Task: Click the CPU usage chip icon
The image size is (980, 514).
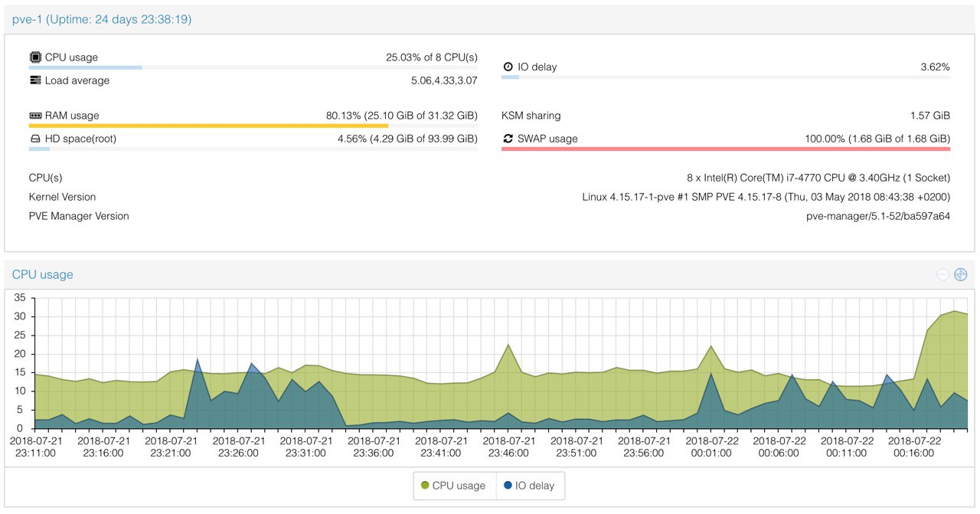Action: [x=35, y=57]
